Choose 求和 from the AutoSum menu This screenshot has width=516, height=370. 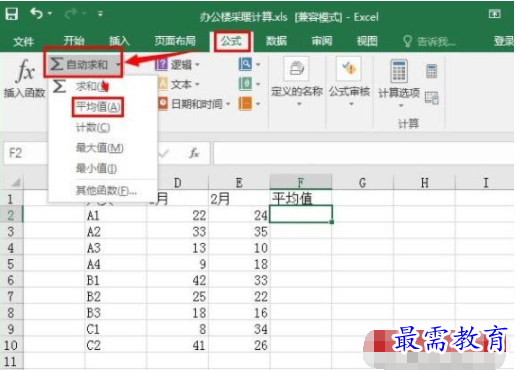click(x=93, y=86)
